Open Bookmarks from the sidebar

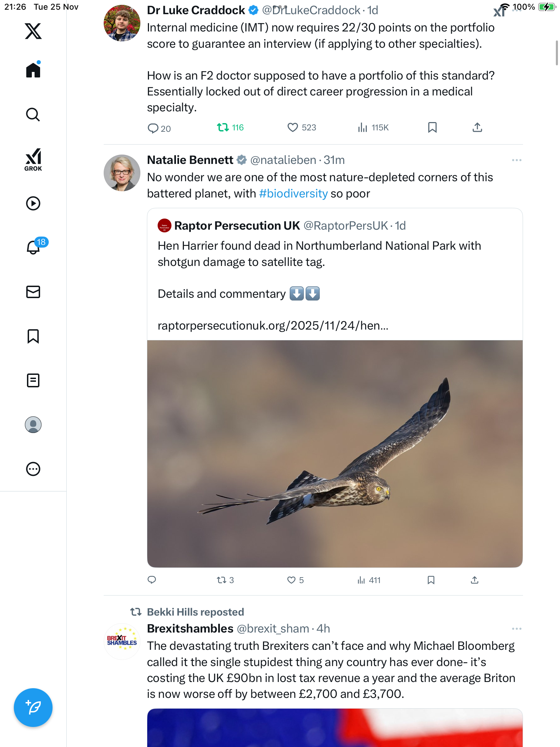[33, 336]
